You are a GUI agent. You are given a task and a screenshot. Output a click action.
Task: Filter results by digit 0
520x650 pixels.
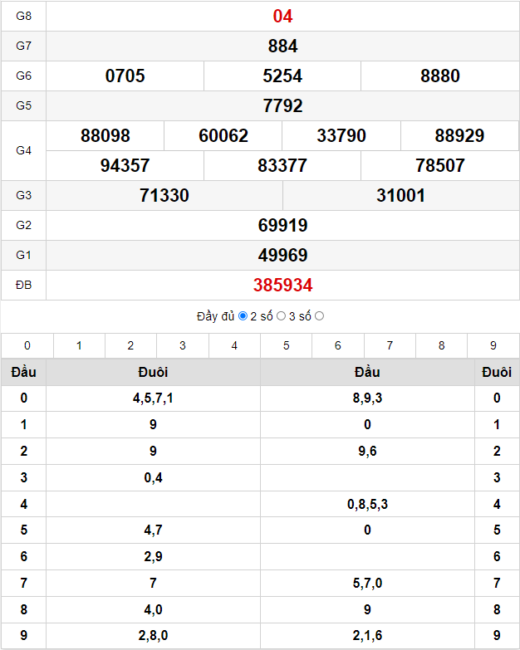pos(27,346)
